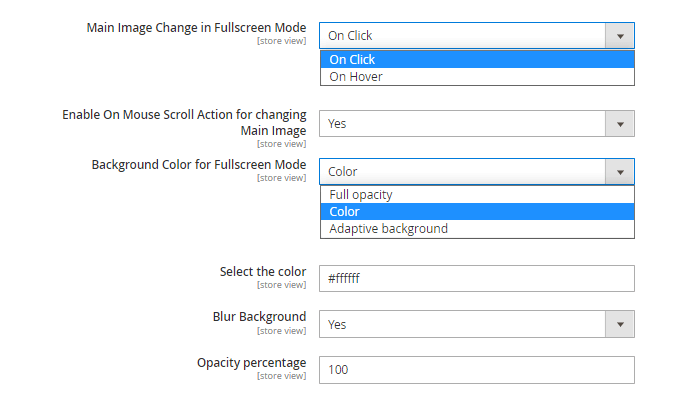Click arrow icon of Blur Background dropdown
The image size is (685, 416).
tap(620, 324)
